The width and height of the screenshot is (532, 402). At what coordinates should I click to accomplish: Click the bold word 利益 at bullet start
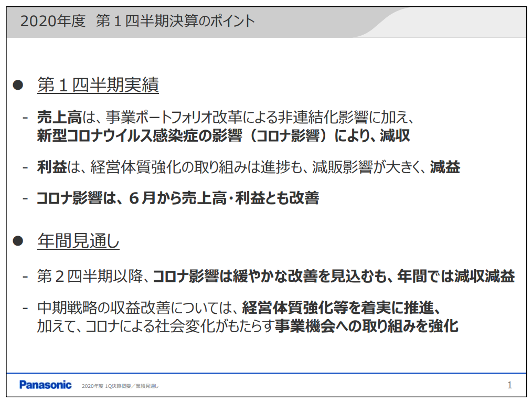point(52,167)
